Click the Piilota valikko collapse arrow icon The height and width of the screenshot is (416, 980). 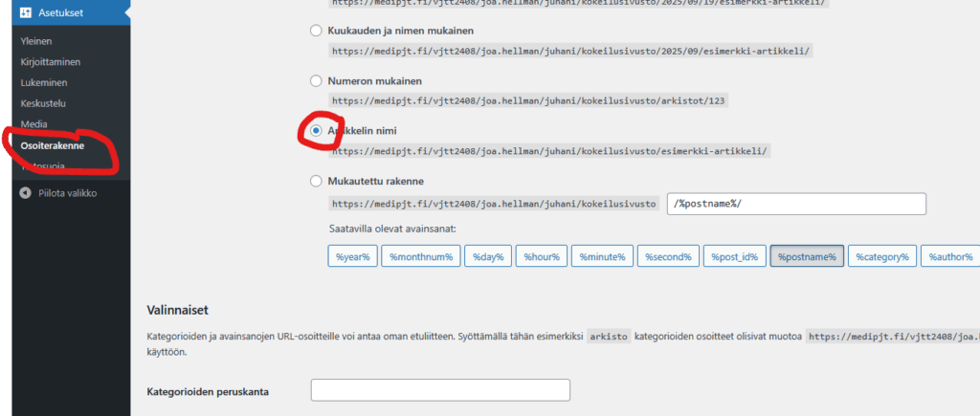[x=25, y=193]
